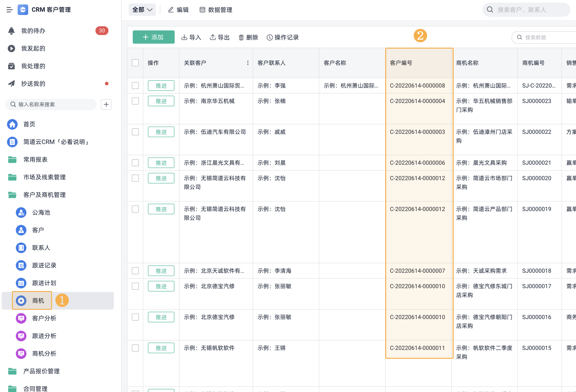576x392 pixels.
Task: Open 关联客户 column options menu
Action: pyautogui.click(x=248, y=63)
